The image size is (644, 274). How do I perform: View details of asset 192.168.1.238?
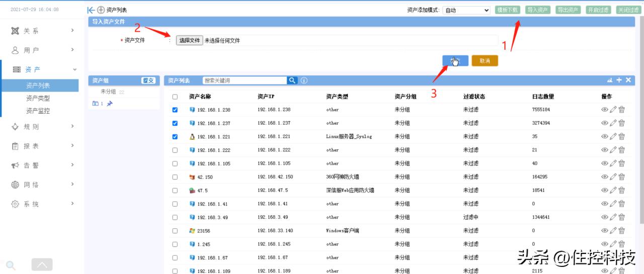(604, 110)
